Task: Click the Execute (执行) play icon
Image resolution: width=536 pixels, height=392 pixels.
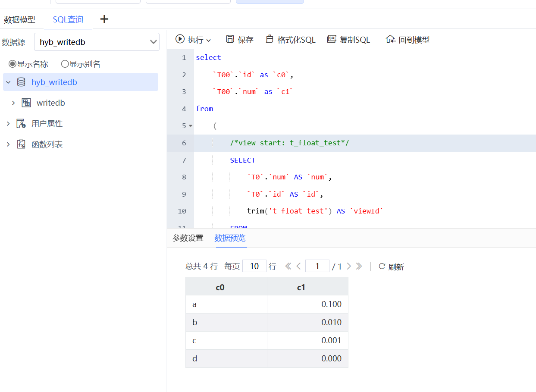Action: 180,39
